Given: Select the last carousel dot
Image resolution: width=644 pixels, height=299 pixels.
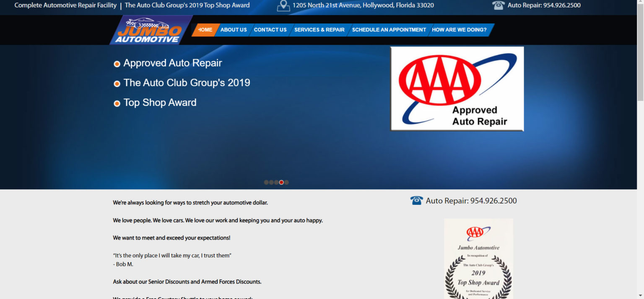Looking at the screenshot, I should pyautogui.click(x=286, y=182).
